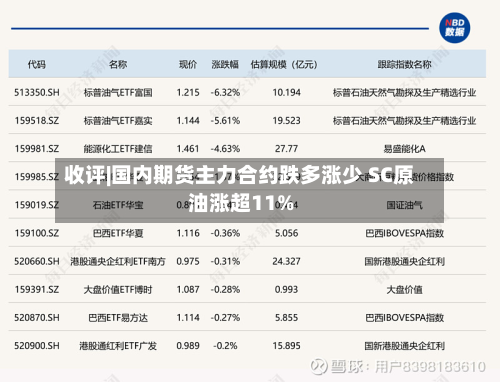
Task: Click the code 159981.SZ
Action: tap(37, 149)
